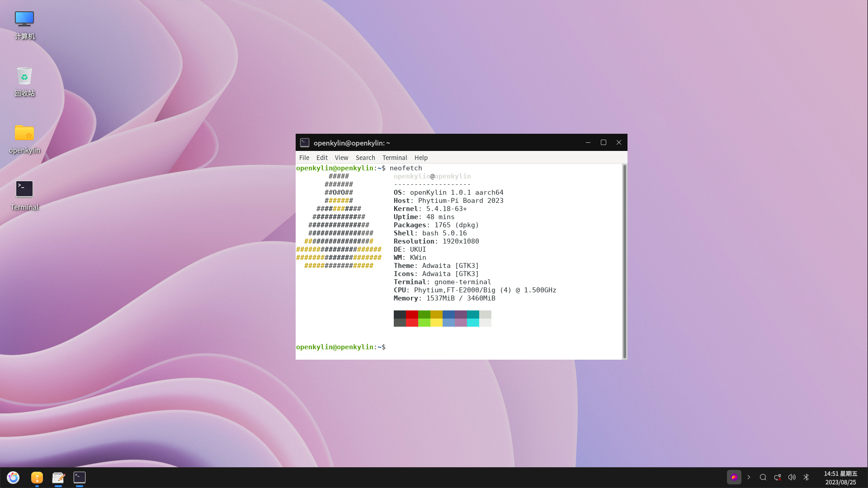
Task: Click the 'Theme: Adwaita [GTK3]' line
Action: coord(436,266)
